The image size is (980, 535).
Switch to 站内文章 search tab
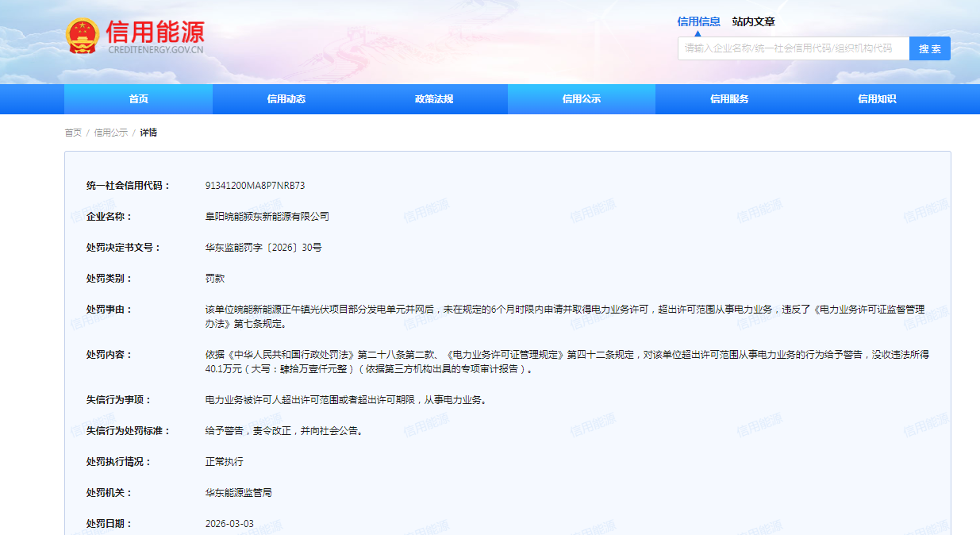click(753, 21)
